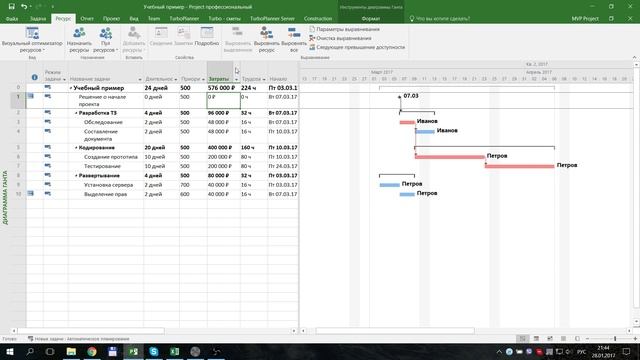Select the Создание прототипа task name

111,157
